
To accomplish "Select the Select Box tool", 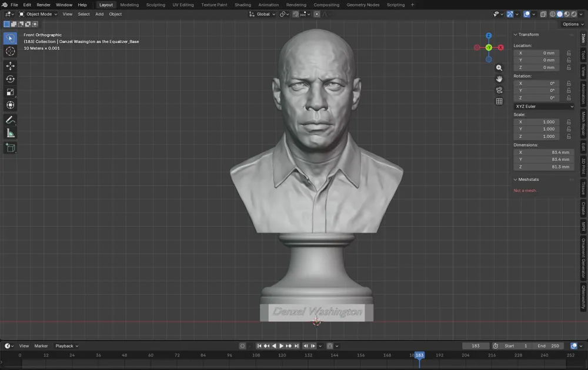I will (x=10, y=39).
